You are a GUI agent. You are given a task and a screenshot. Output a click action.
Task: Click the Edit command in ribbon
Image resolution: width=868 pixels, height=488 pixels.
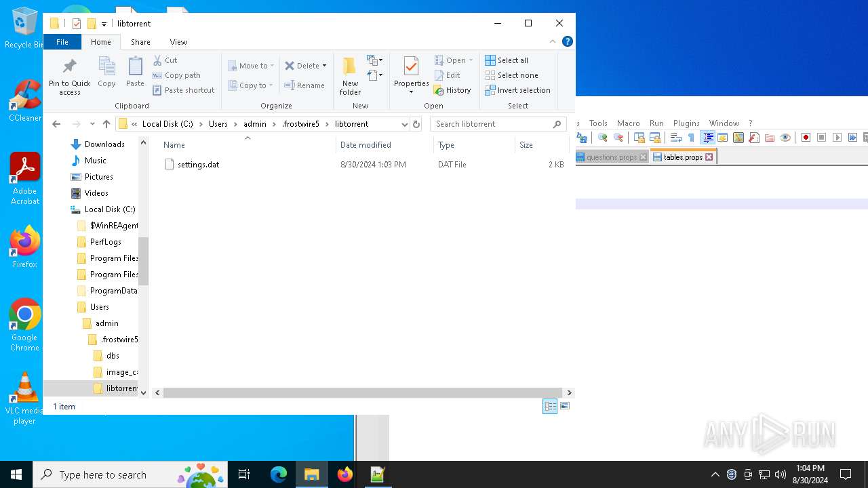pos(448,75)
